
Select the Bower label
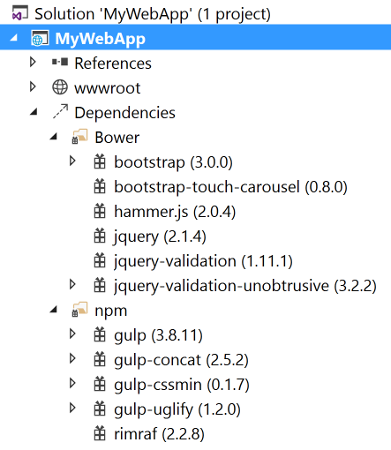click(117, 137)
